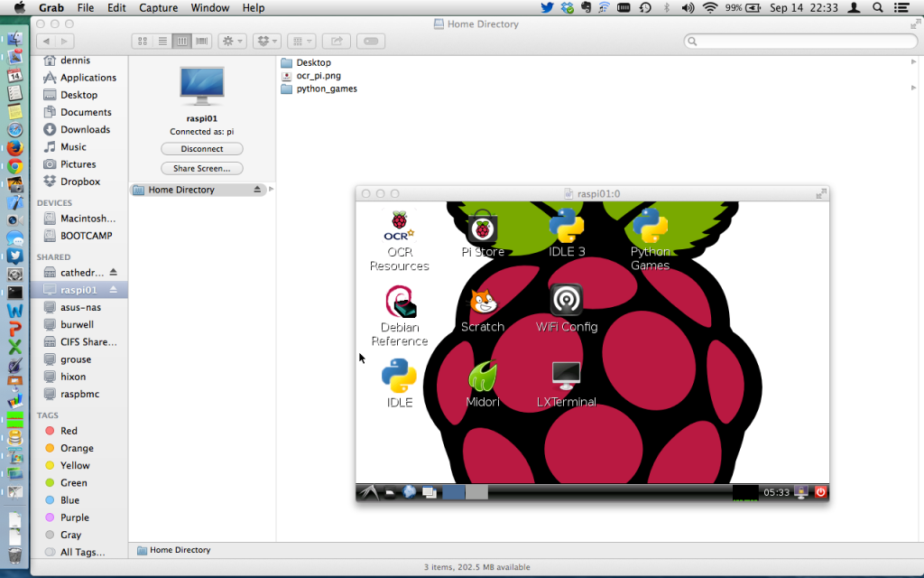Switch to second desktop in raspi01 pager
924x578 pixels.
tap(476, 492)
